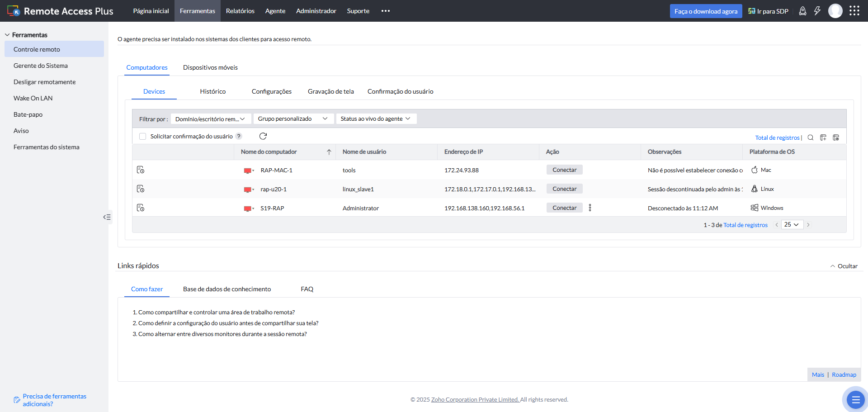868x412 pixels.
Task: Change the 25 records per page selector
Action: tap(792, 225)
